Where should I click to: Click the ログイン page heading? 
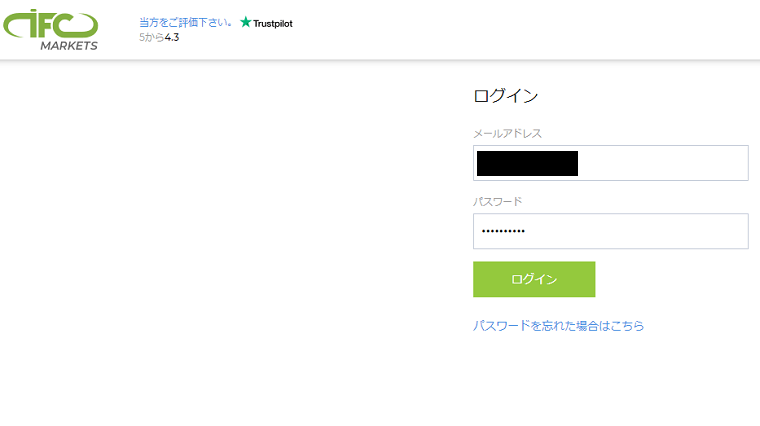pos(506,95)
